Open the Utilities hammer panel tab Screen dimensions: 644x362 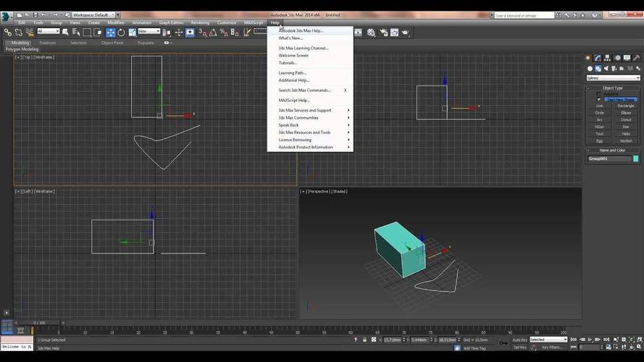coord(636,58)
